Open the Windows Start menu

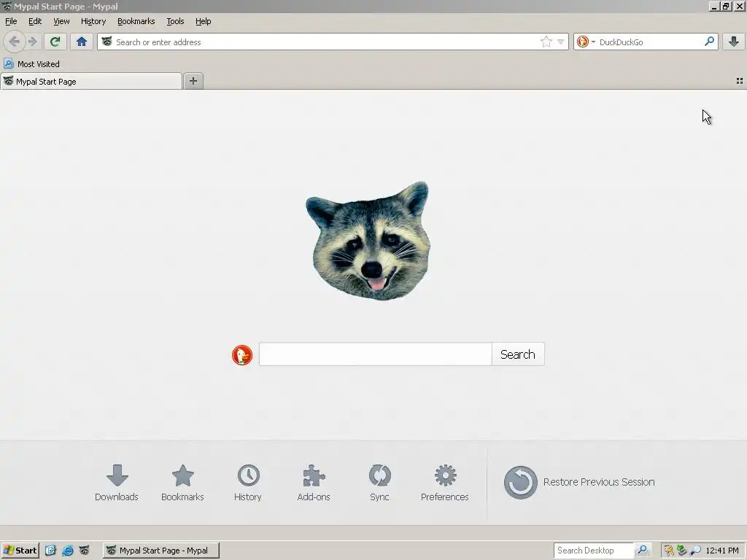coord(20,551)
